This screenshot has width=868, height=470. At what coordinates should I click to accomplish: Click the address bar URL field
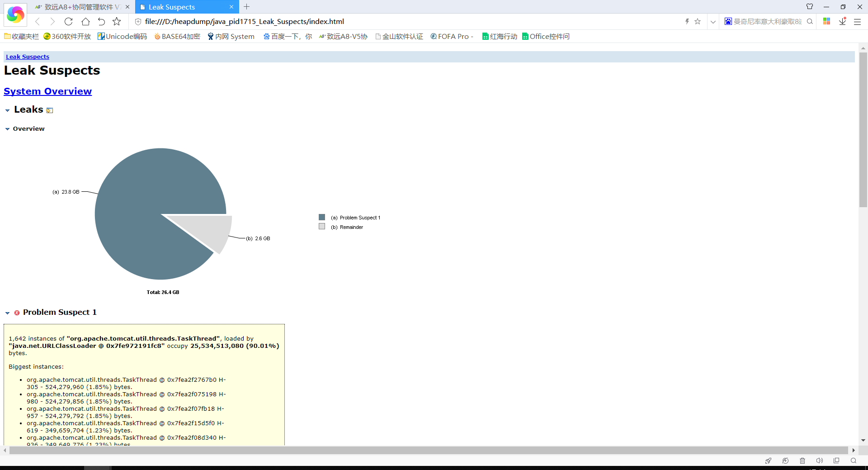(x=407, y=21)
